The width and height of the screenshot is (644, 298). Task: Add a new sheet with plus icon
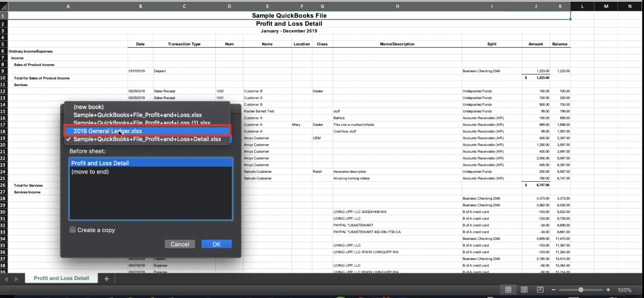pos(106,279)
